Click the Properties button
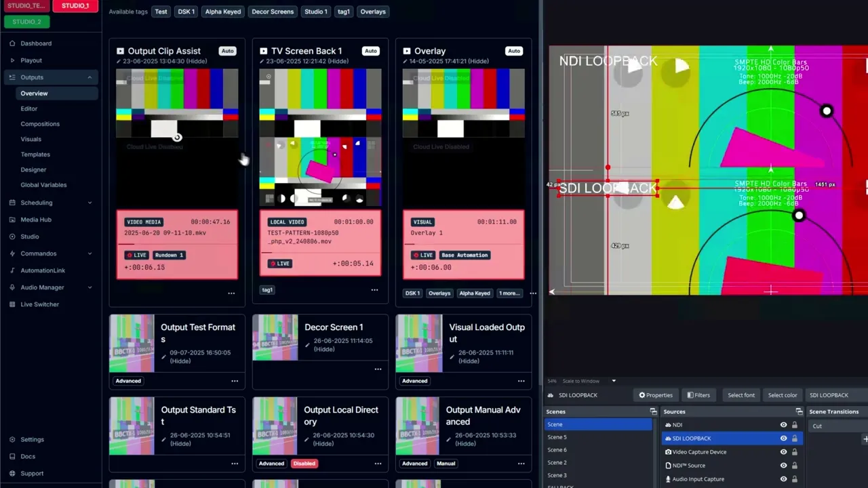This screenshot has height=488, width=868. click(x=655, y=395)
